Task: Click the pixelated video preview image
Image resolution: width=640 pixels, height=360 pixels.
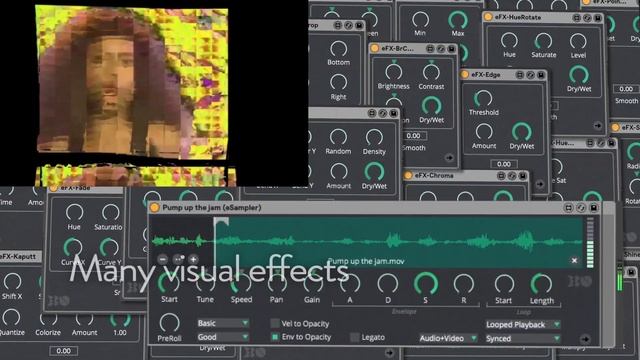Action: pyautogui.click(x=133, y=82)
